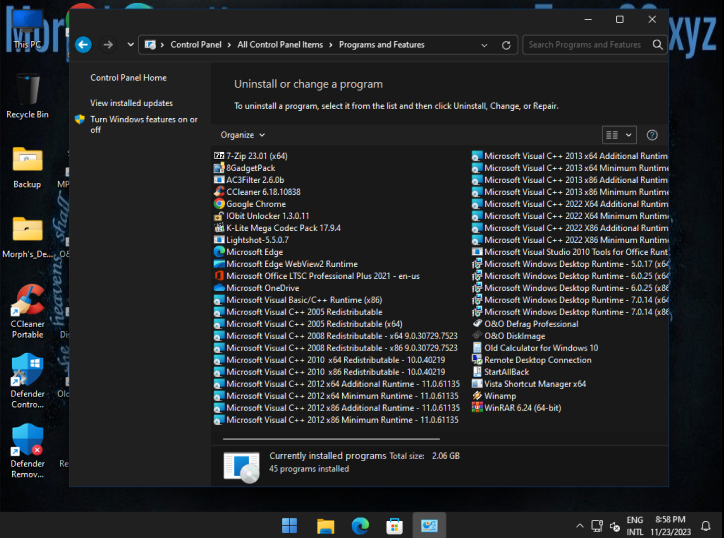Click the Back arrow button
Viewport: 724px width, 538px height.
83,45
